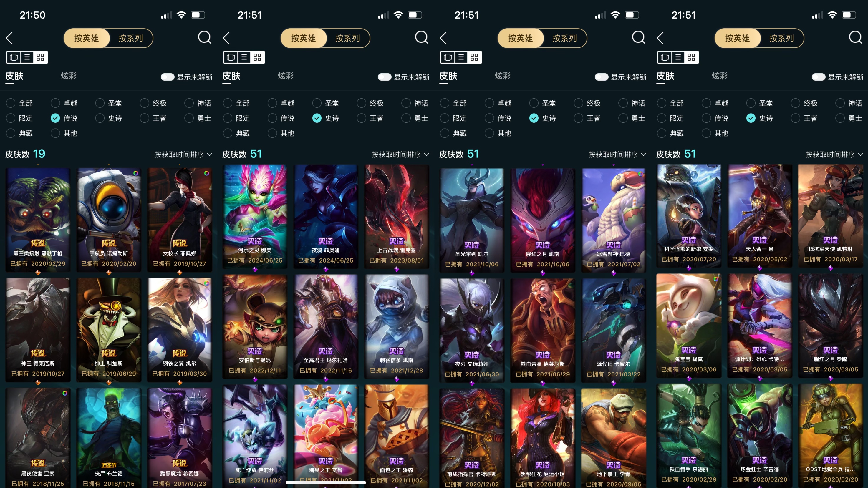
Task: Tap chroma circle icon on 宇航员 诺提勒斯 card
Action: click(x=135, y=173)
